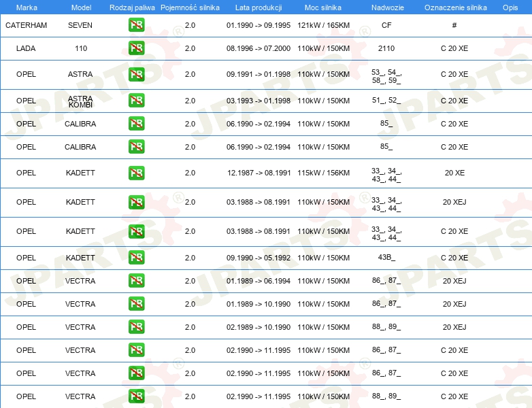Viewport: 532px width, 408px height.
Task: Click the fuel icon for Vectra 02.1989 -> 10.1990
Action: point(136,327)
